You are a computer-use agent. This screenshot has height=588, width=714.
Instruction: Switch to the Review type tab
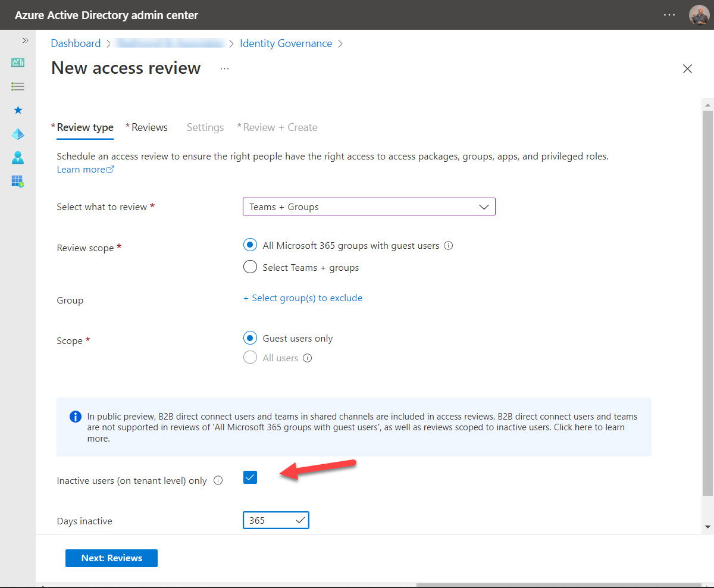tap(85, 127)
